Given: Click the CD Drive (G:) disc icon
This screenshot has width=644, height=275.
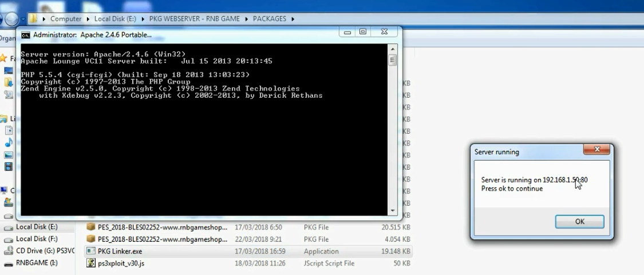Looking at the screenshot, I should (x=8, y=251).
